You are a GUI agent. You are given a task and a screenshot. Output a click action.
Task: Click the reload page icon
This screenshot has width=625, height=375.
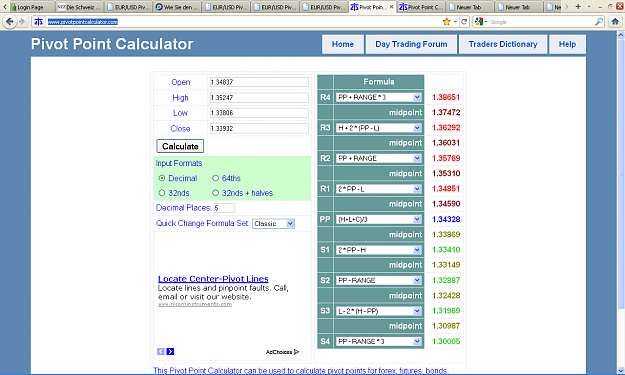[x=464, y=22]
